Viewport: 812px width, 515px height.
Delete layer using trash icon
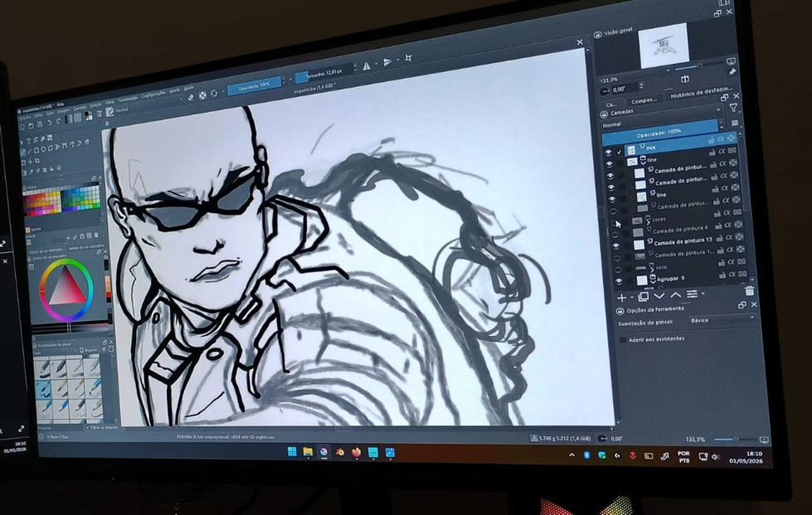[749, 292]
